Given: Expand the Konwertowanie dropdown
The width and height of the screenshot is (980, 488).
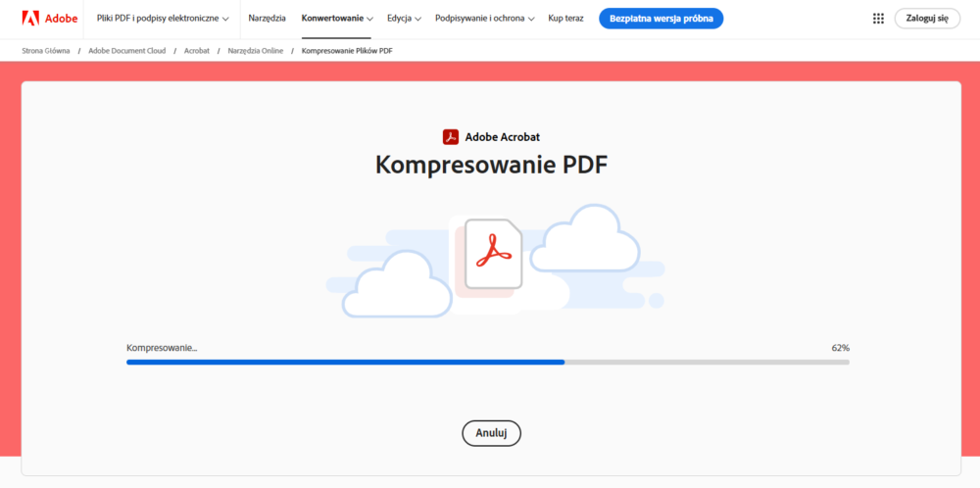Looking at the screenshot, I should pyautogui.click(x=337, y=18).
